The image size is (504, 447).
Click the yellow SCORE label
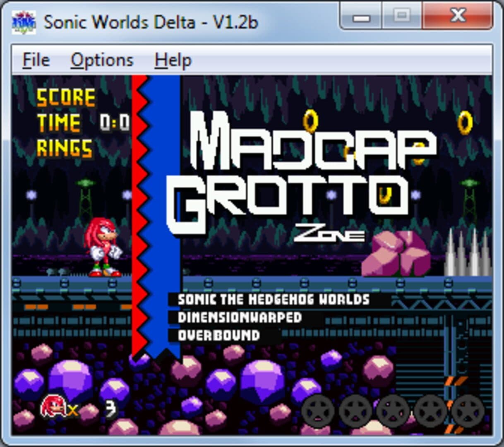pyautogui.click(x=66, y=98)
